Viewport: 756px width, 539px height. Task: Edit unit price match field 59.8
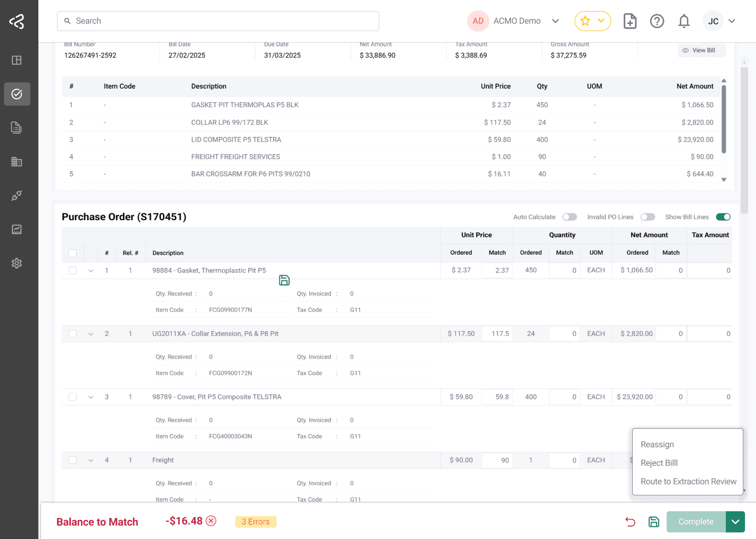[497, 397]
